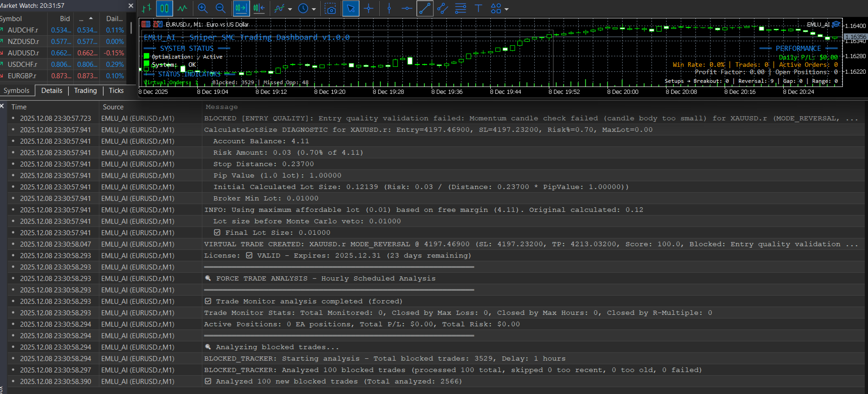Open the depth of market chart icon

[x=158, y=24]
